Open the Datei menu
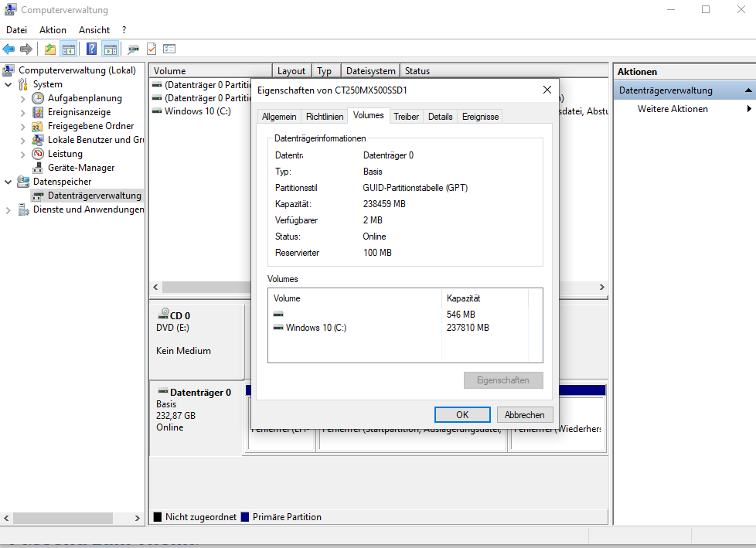Image resolution: width=756 pixels, height=548 pixels. (16, 30)
